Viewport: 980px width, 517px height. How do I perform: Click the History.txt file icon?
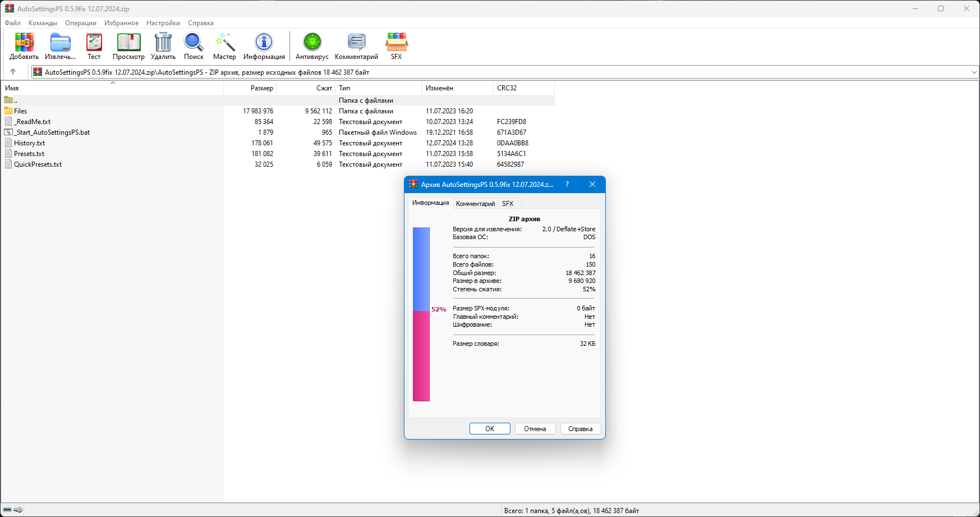8,143
